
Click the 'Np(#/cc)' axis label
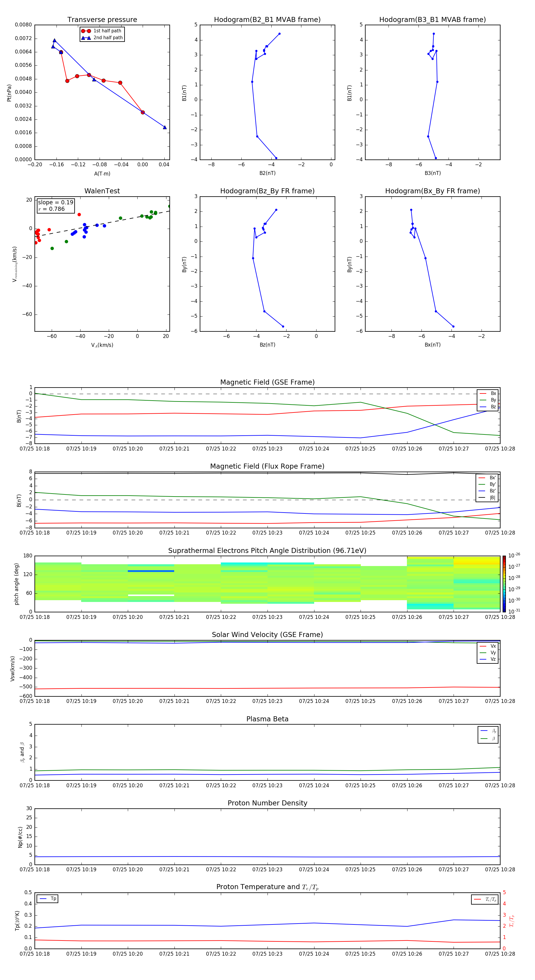click(20, 837)
